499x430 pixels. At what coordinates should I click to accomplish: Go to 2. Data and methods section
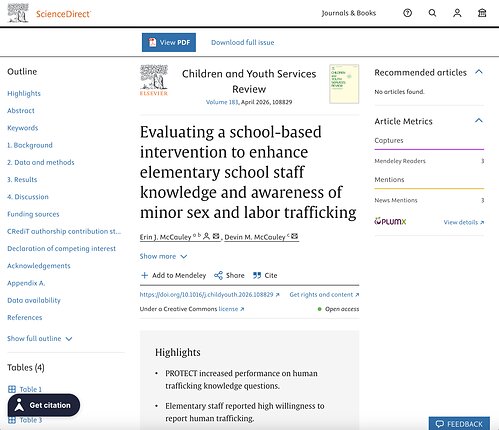coord(41,162)
